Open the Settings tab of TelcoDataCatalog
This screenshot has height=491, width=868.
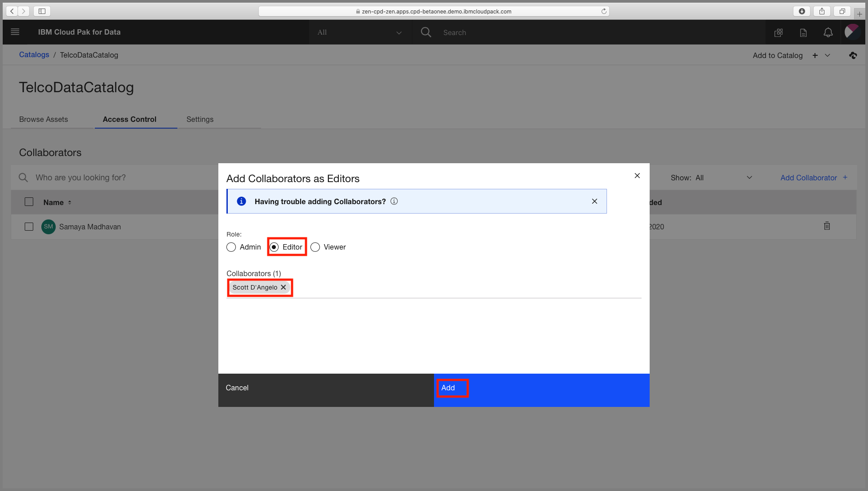click(x=199, y=119)
